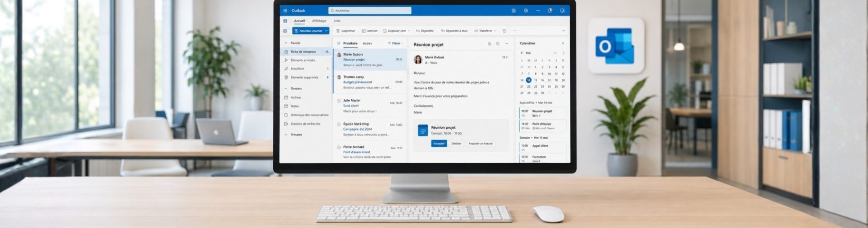
Task: Open the toolbar more options ellipsis
Action: 515,31
